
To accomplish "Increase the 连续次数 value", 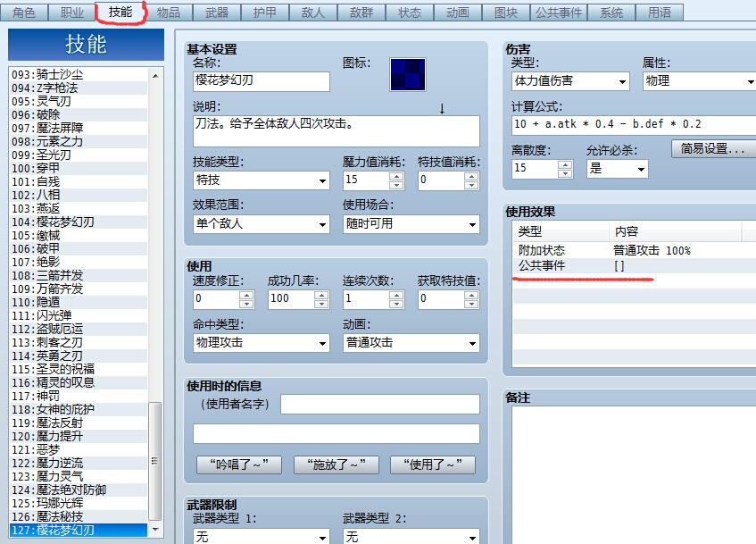I will pos(396,295).
